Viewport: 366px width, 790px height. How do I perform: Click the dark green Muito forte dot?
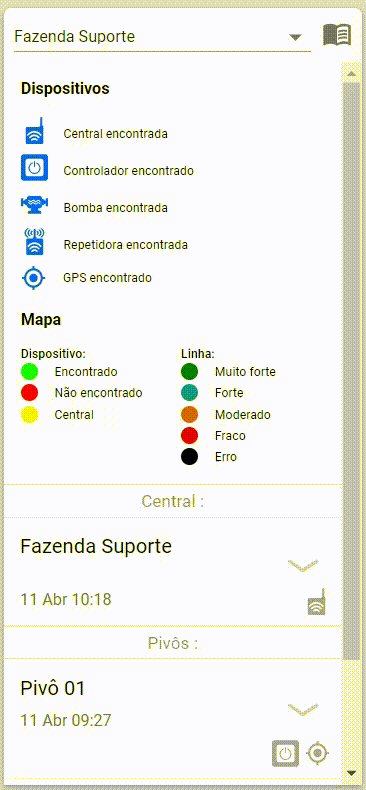(190, 371)
